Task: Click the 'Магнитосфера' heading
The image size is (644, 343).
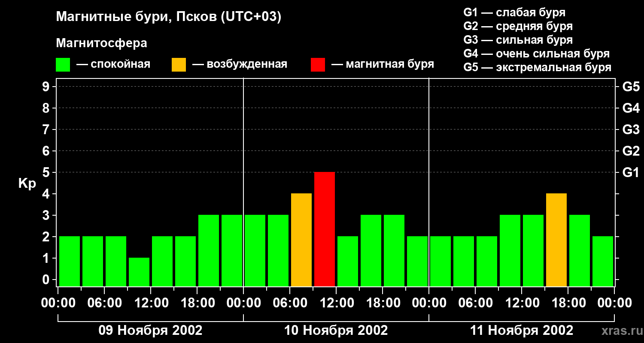Action: pos(101,43)
